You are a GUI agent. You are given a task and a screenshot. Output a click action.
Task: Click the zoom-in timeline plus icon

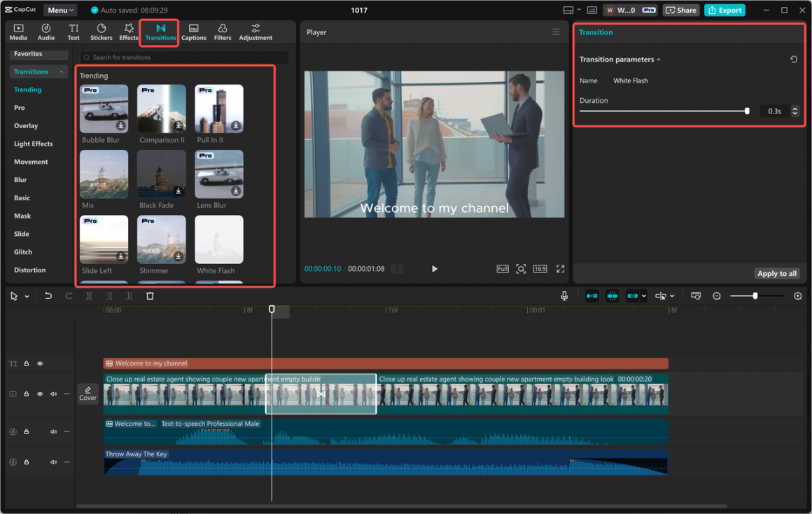click(x=797, y=296)
